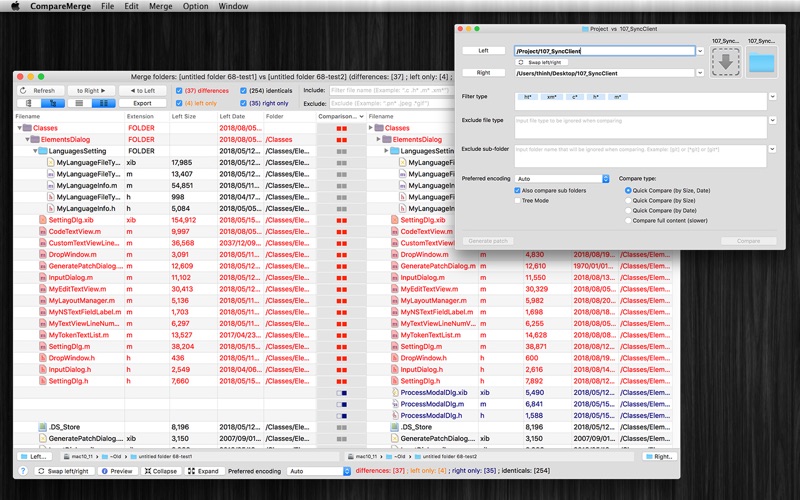
Task: Select Compare full content (slower) option
Action: [x=628, y=220]
